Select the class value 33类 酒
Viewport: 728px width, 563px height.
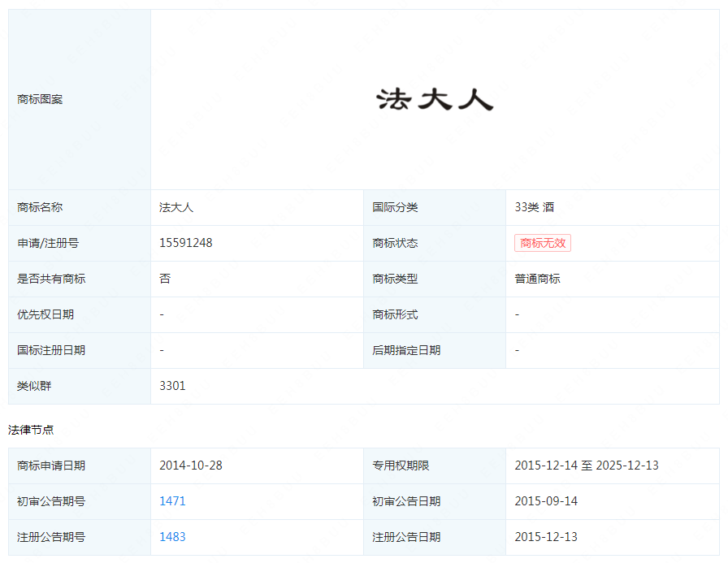coord(535,207)
